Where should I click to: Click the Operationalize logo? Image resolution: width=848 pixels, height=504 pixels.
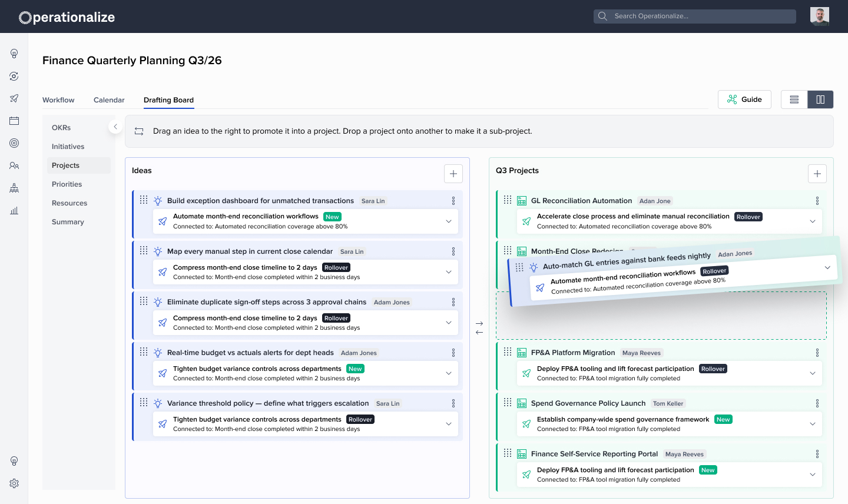coord(67,17)
